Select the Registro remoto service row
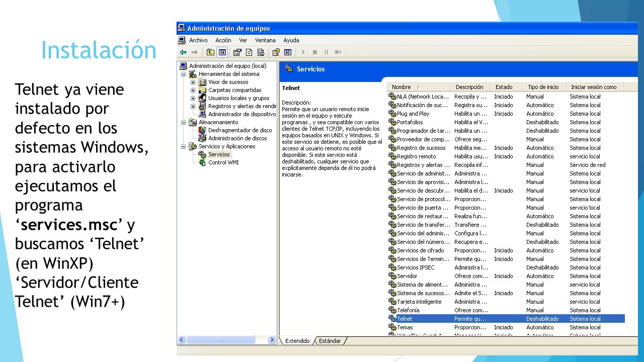The height and width of the screenshot is (362, 644). [x=506, y=156]
